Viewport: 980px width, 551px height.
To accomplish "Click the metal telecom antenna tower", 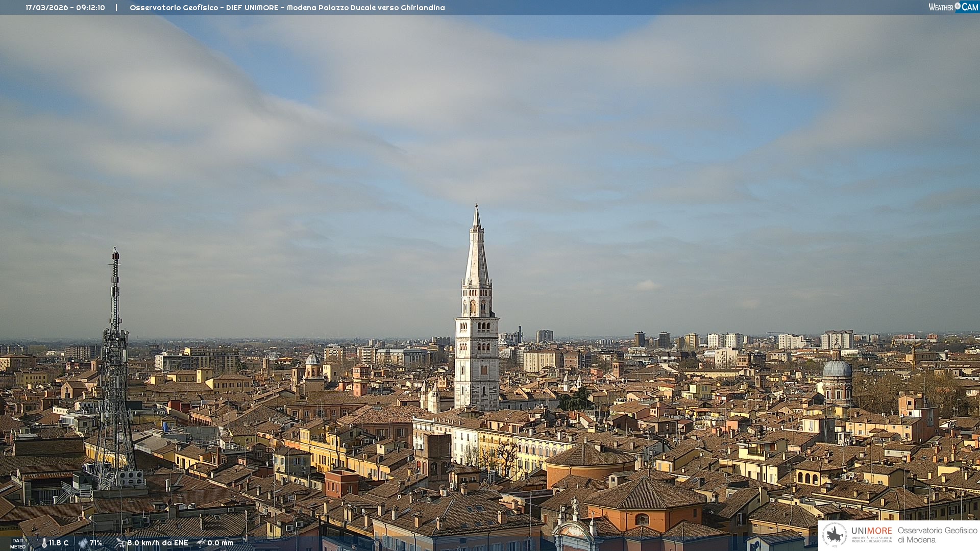I will click(115, 367).
